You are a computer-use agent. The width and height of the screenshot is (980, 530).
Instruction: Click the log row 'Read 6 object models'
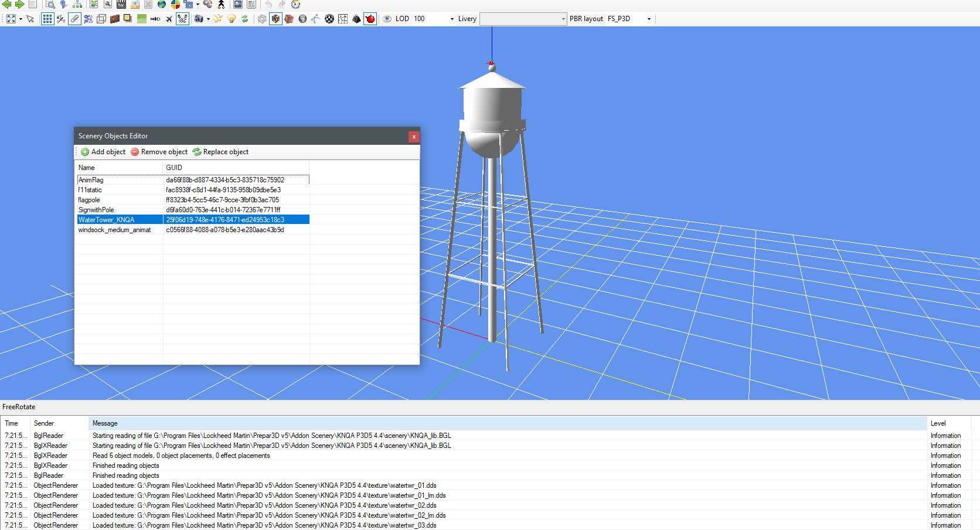point(490,456)
